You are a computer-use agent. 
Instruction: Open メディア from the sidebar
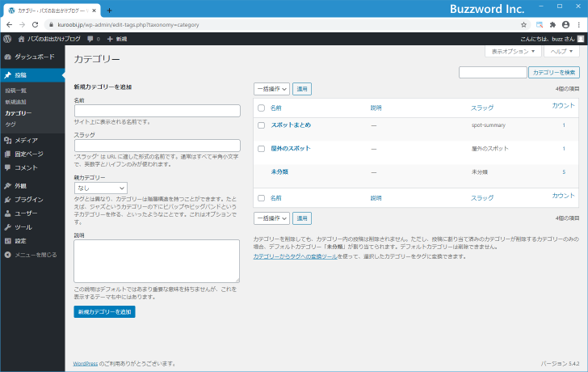pos(26,140)
